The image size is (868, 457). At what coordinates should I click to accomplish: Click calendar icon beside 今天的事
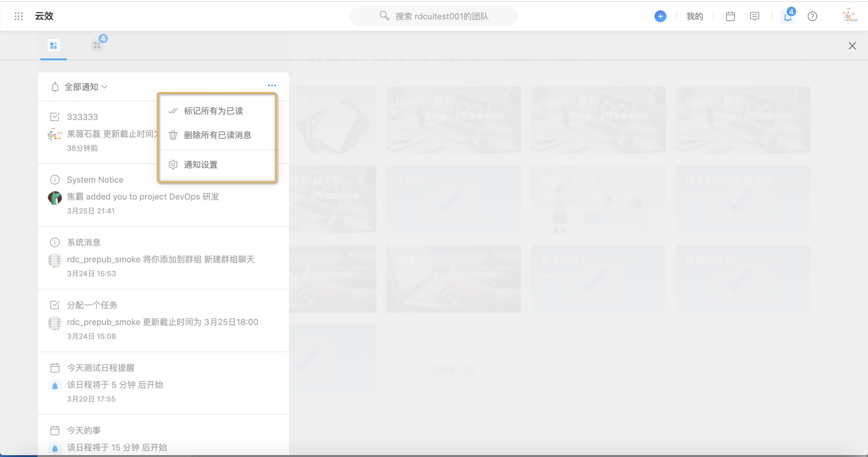(55, 430)
